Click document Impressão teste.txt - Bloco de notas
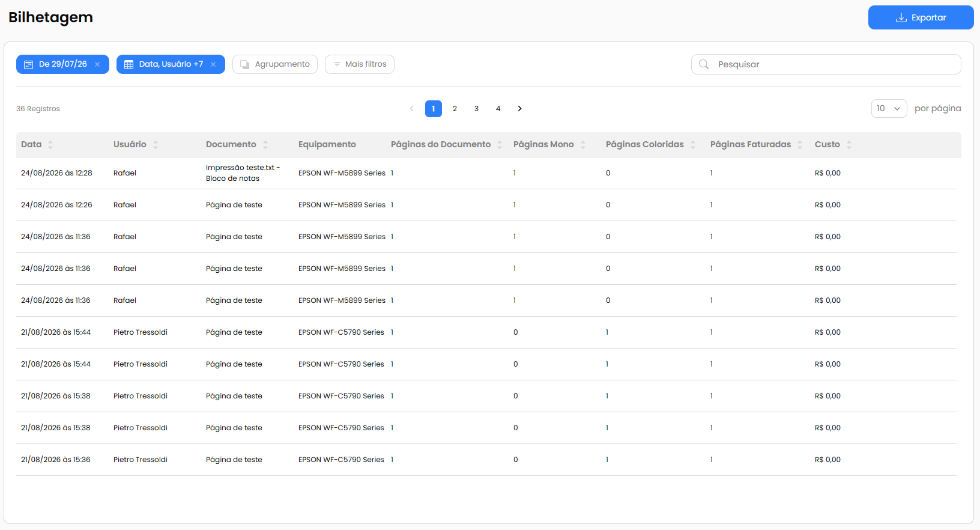This screenshot has width=980, height=530. (x=243, y=173)
